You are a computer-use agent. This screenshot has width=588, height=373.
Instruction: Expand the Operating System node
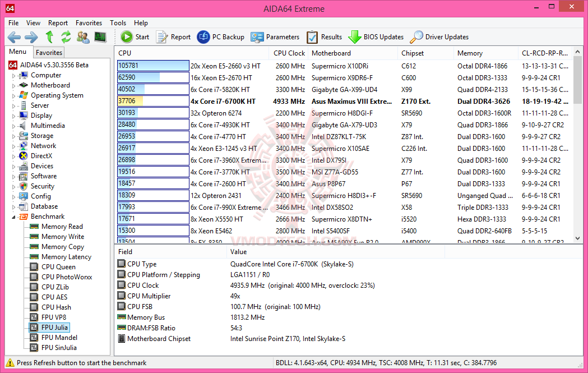(14, 96)
